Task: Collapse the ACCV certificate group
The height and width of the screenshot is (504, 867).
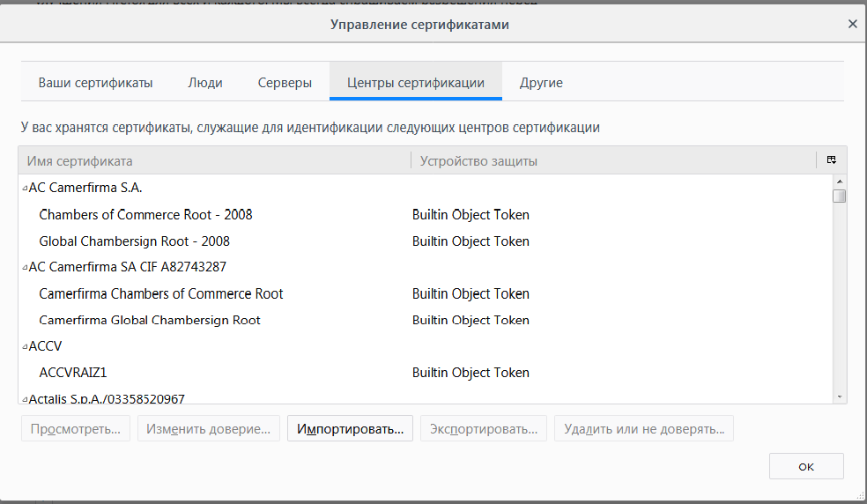Action: point(24,347)
